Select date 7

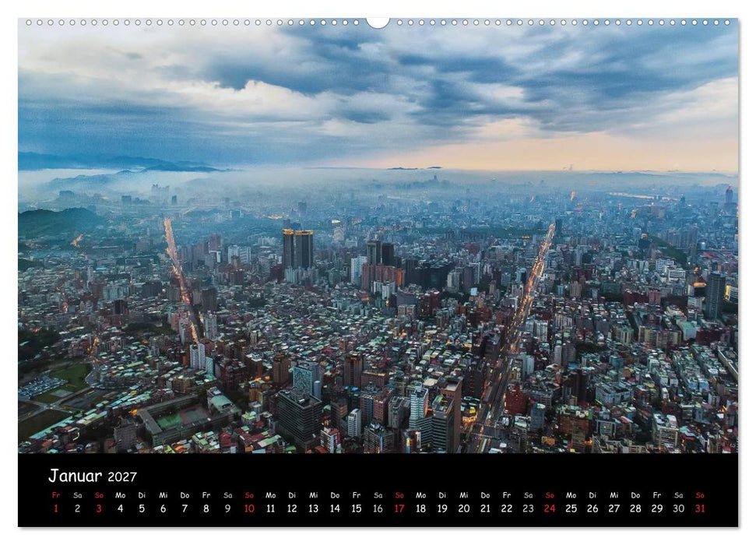(185, 508)
